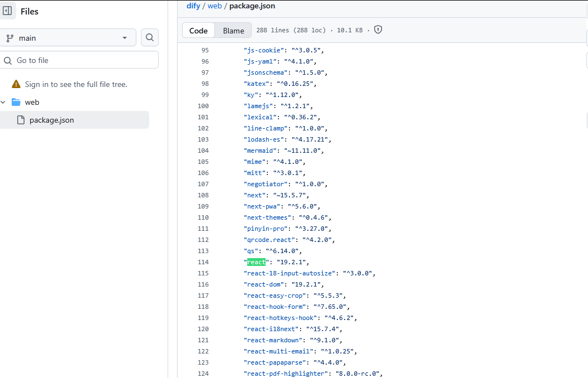Click the shield icon next to 10.1 KB
This screenshot has width=588, height=378.
point(378,30)
